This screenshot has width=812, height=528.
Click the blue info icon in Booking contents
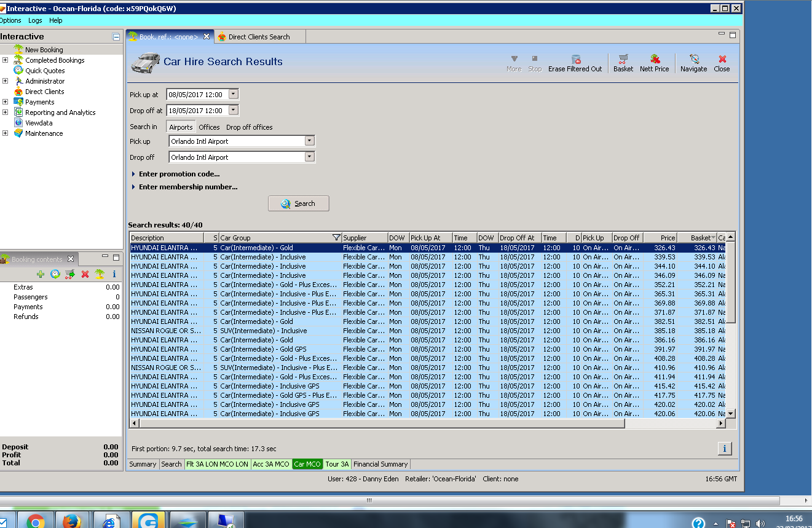pos(114,274)
